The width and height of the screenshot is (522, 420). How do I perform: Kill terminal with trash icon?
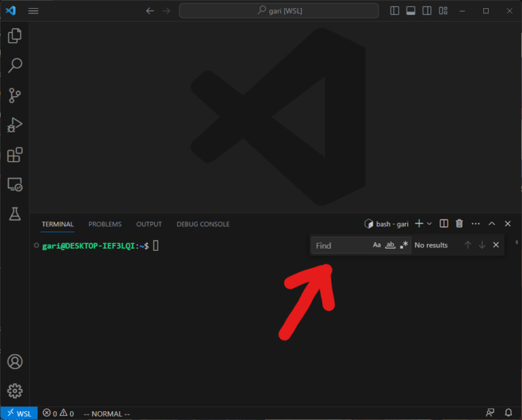[459, 224]
